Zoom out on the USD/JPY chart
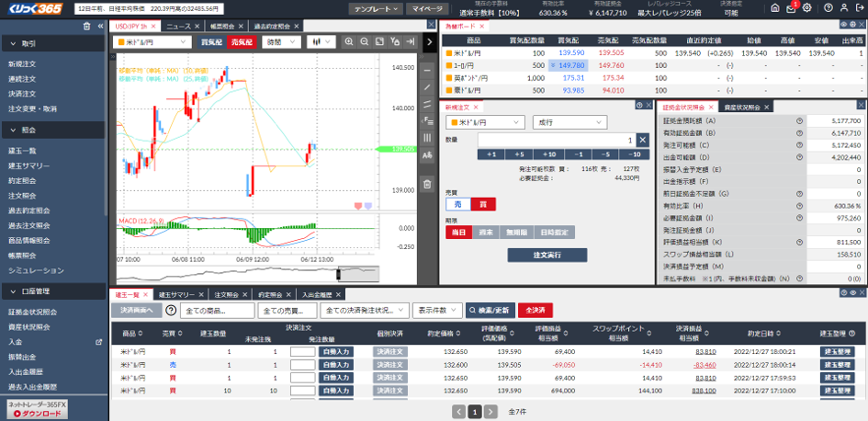 [365, 41]
